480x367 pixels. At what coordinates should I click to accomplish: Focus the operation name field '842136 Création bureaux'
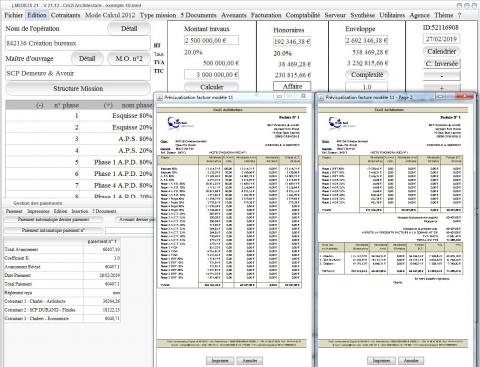pyautogui.click(x=78, y=43)
